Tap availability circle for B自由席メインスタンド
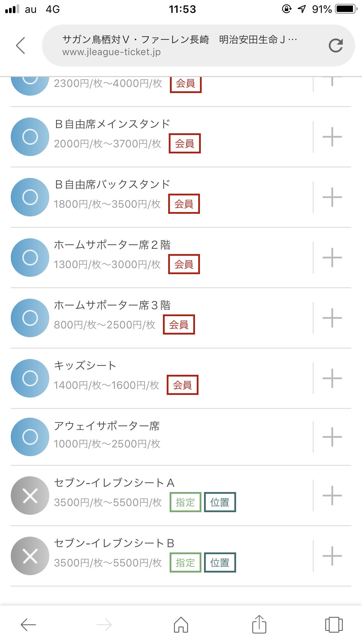Screen dimensions: 362x644 30,137
